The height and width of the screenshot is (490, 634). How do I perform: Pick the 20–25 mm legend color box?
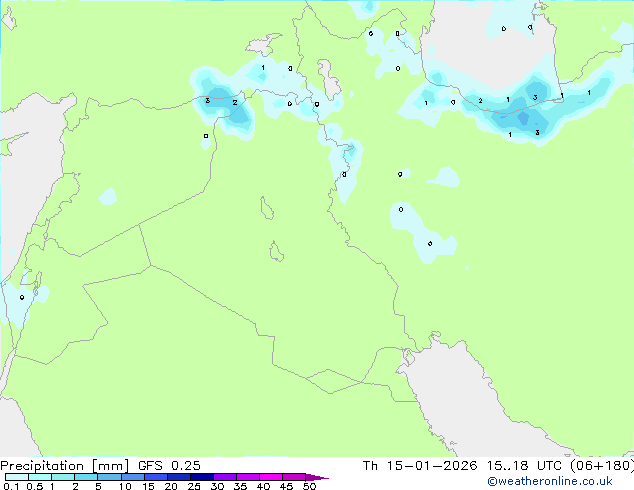pos(179,477)
